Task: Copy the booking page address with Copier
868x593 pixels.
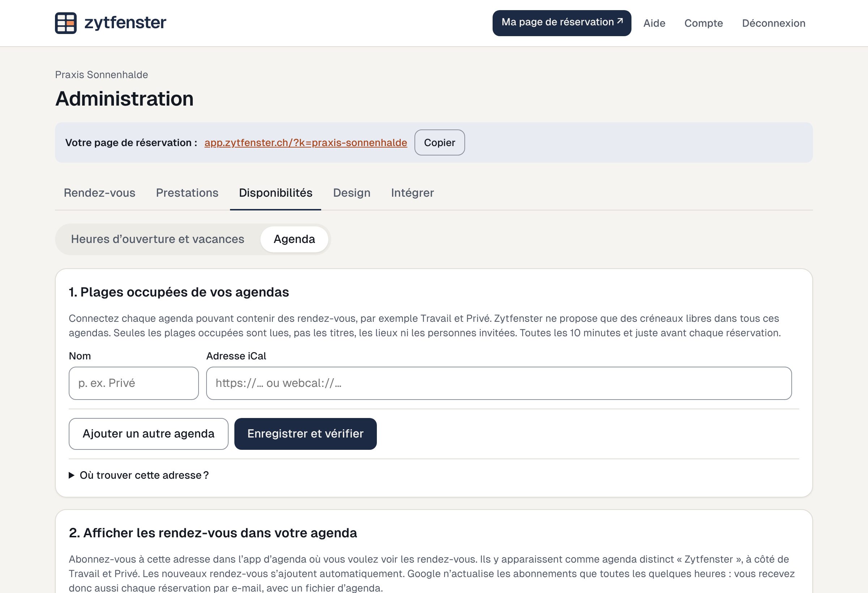Action: (x=439, y=143)
